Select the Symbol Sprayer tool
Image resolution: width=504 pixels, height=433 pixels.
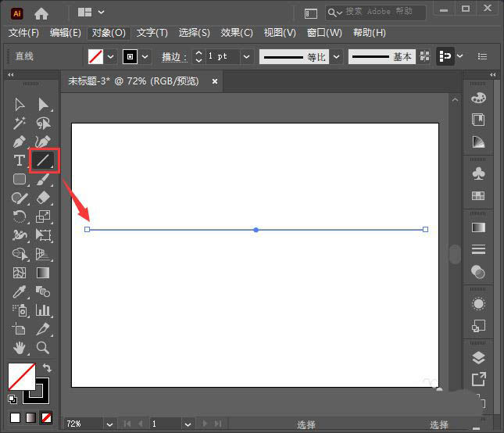point(20,310)
